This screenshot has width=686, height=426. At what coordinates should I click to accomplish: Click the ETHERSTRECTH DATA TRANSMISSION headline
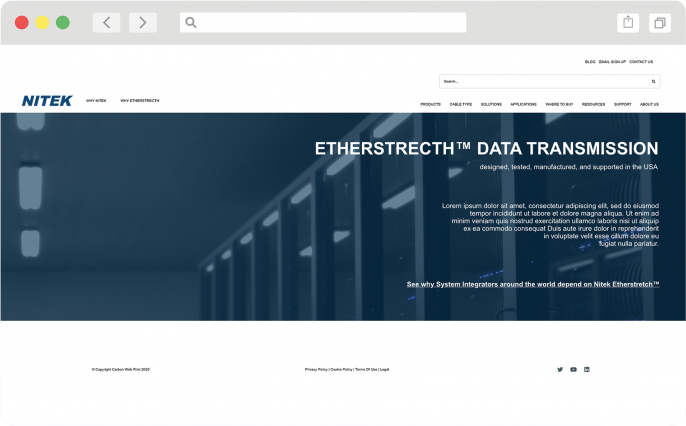[486, 149]
